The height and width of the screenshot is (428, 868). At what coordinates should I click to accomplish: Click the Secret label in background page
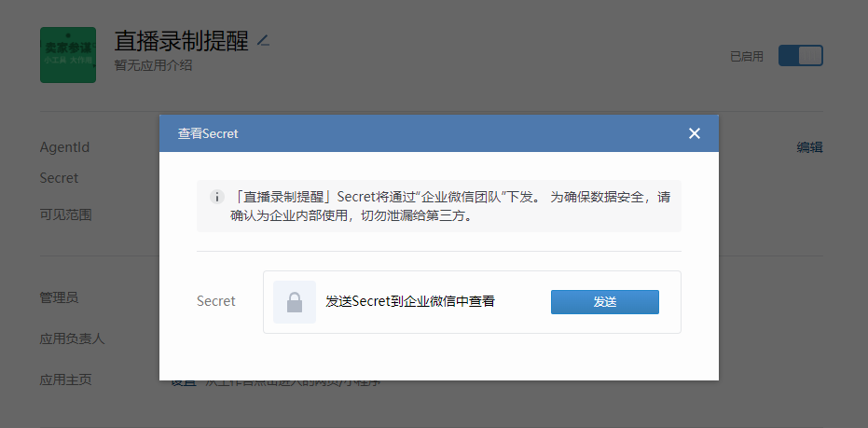tap(59, 178)
